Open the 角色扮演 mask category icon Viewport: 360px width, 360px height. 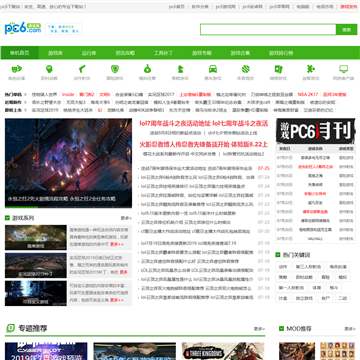point(17,69)
